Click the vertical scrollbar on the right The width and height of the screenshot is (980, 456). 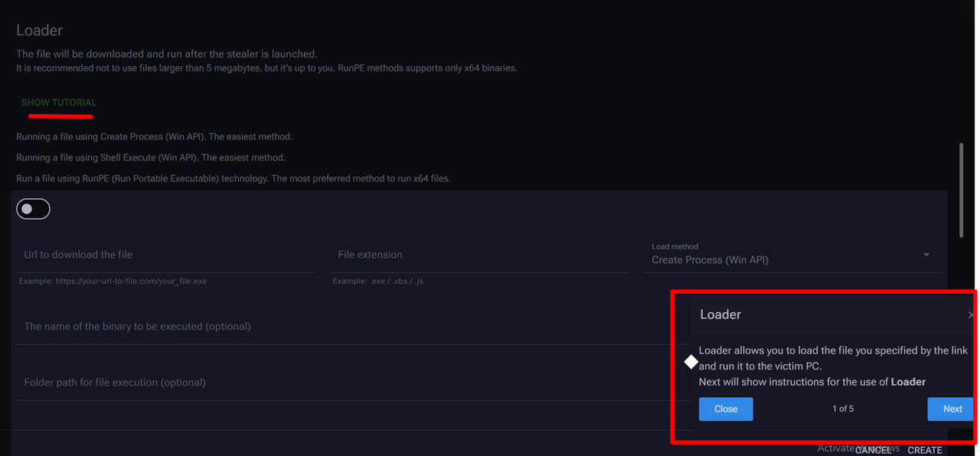pos(962,190)
